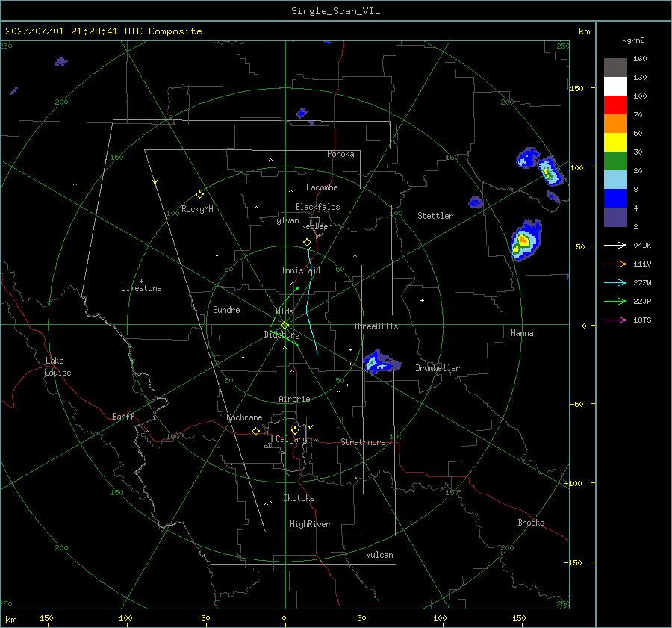Screen dimensions: 672x628
Task: Click the Calgary city label
Action: [x=291, y=439]
